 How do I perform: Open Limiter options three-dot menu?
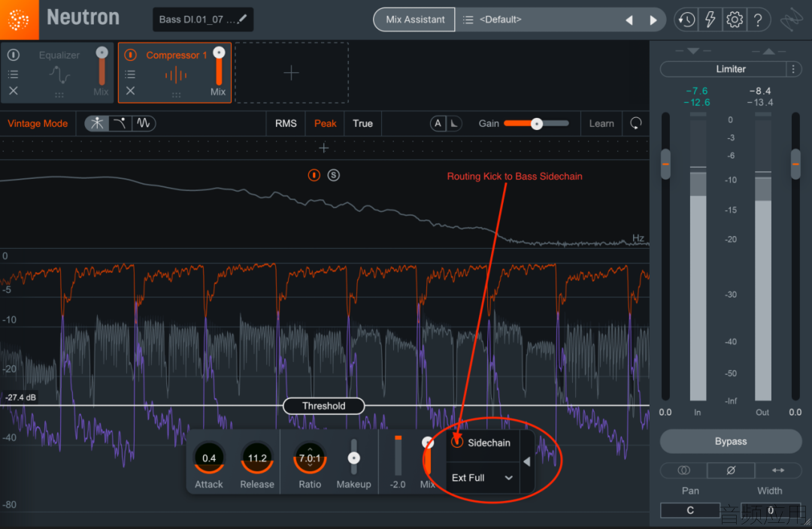pos(793,69)
